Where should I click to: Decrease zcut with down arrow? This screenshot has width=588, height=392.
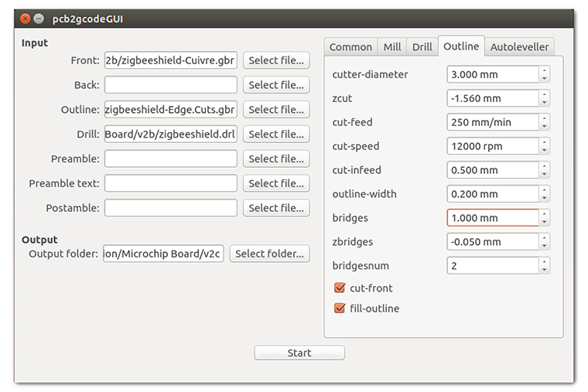pyautogui.click(x=544, y=103)
